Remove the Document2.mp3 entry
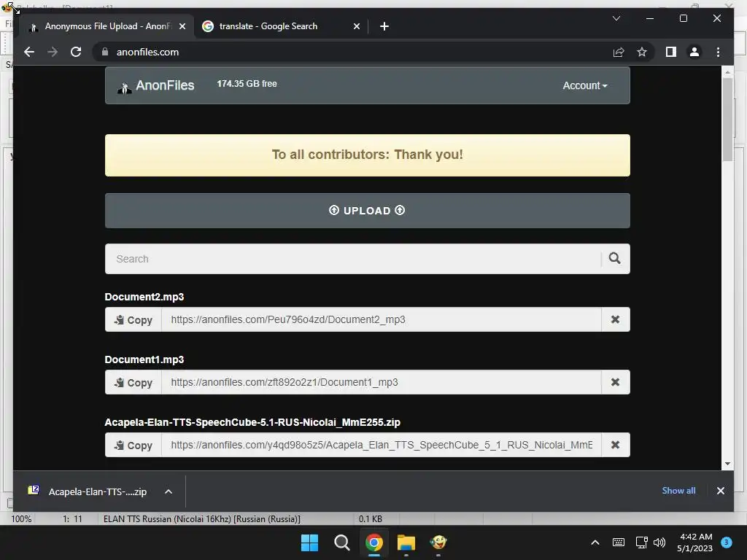 coord(615,319)
